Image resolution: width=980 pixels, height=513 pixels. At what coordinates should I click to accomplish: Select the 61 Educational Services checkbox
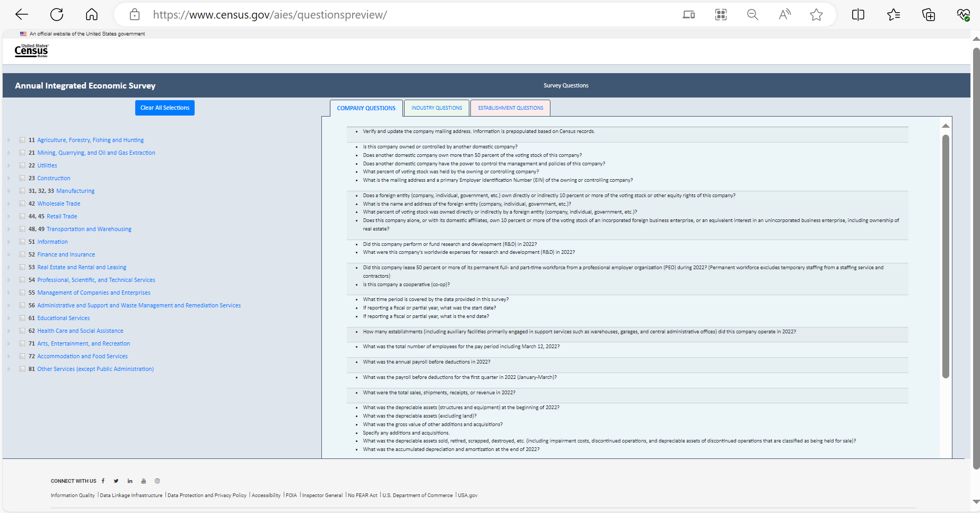click(22, 319)
